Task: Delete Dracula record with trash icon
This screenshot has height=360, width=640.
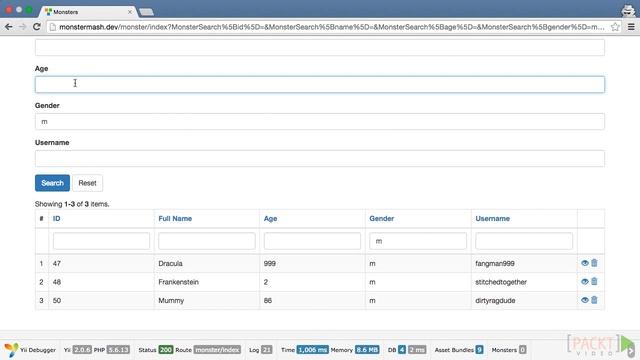Action: coord(594,263)
